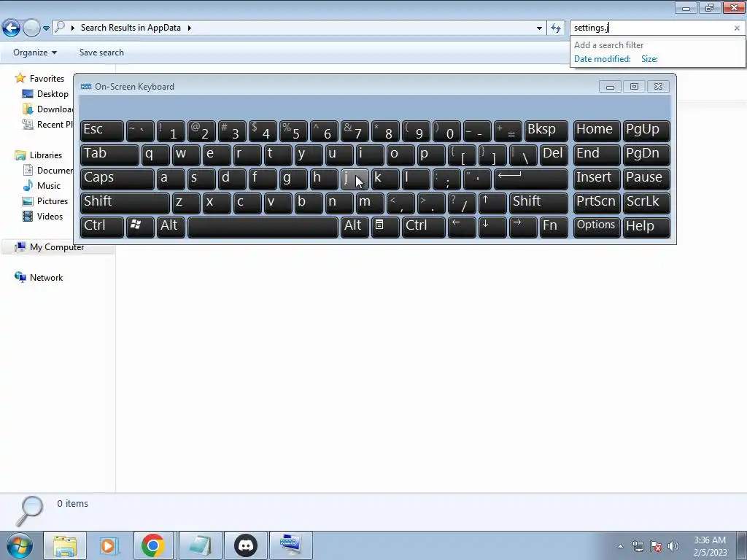This screenshot has width=747, height=560.
Task: Open address bar history dropdown arrow
Action: (x=539, y=28)
